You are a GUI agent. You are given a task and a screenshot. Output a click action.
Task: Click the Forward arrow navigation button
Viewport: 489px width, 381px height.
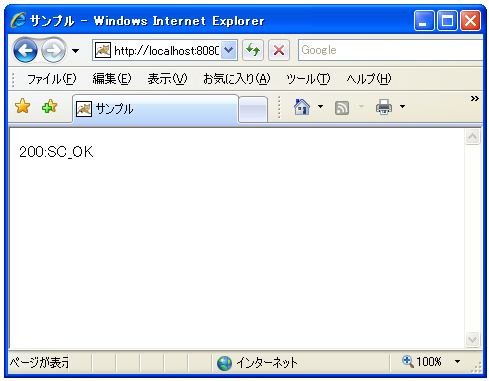pyautogui.click(x=53, y=51)
